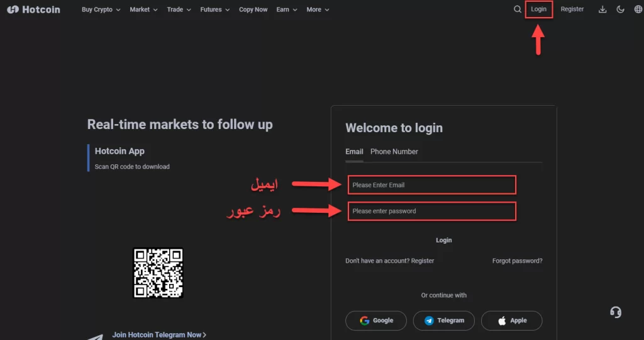Viewport: 644px width, 340px height.
Task: Open the download app icon
Action: [x=602, y=9]
